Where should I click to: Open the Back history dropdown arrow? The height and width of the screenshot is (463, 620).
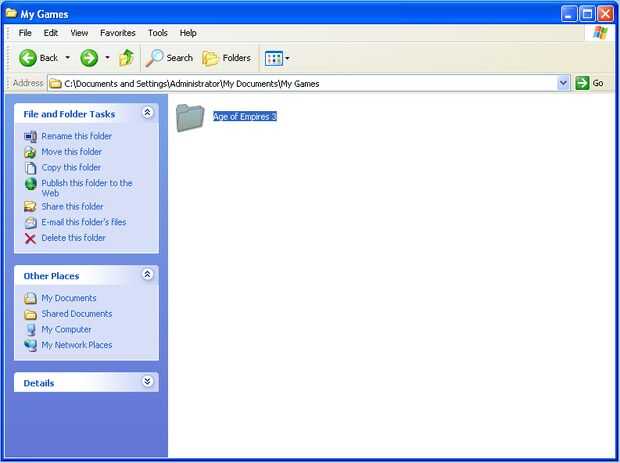[x=68, y=58]
